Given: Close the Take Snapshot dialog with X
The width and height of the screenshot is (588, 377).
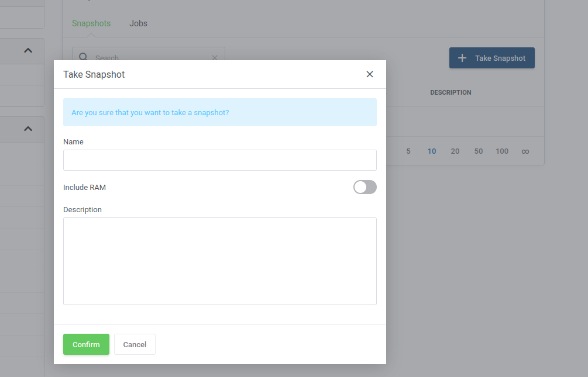Looking at the screenshot, I should click(x=369, y=74).
